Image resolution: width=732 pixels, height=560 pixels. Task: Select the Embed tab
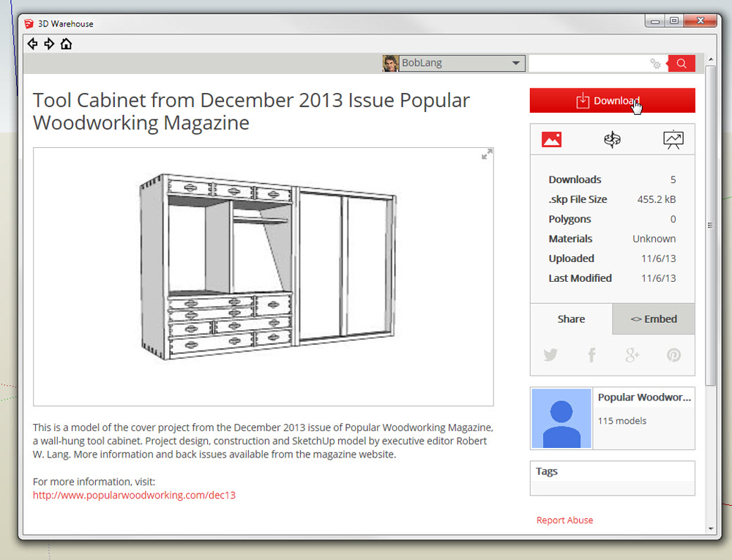[654, 319]
